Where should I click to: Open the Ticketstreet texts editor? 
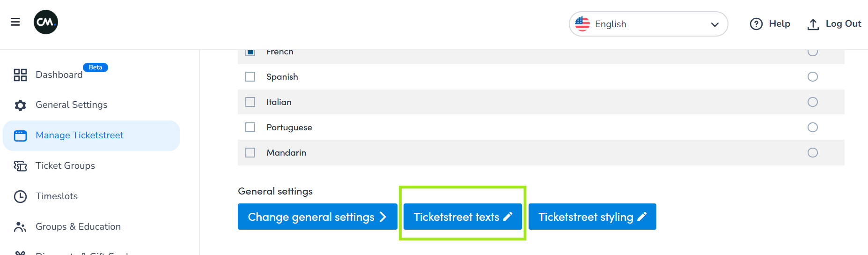pos(463,217)
